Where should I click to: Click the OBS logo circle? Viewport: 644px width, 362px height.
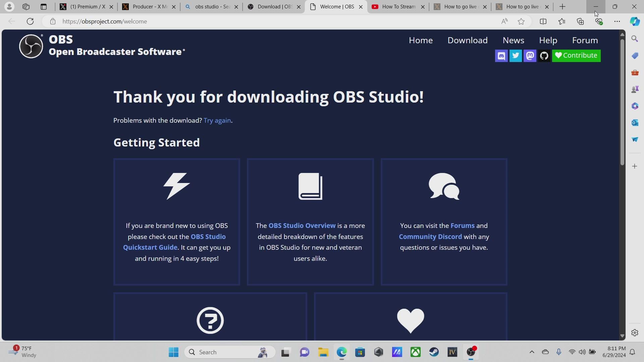click(x=31, y=46)
